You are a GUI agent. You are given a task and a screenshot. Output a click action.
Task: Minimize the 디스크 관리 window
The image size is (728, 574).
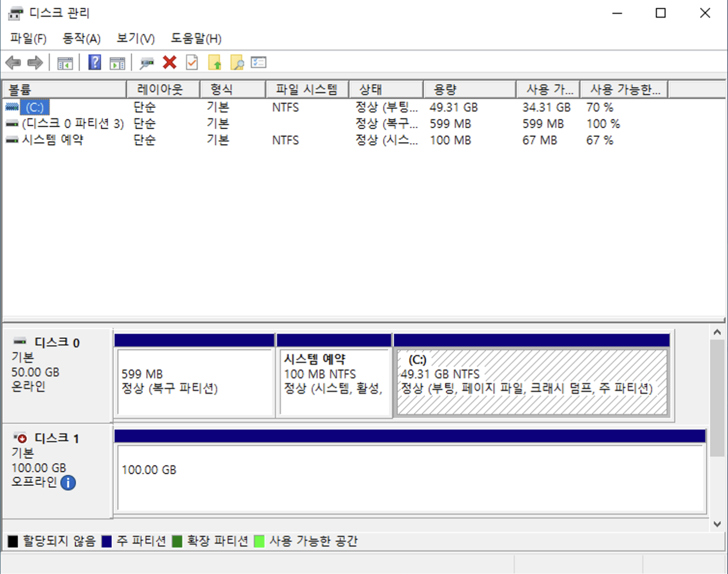617,13
